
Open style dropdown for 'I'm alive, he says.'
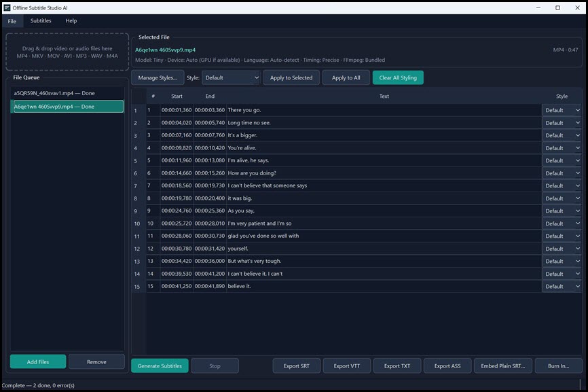[x=562, y=160]
